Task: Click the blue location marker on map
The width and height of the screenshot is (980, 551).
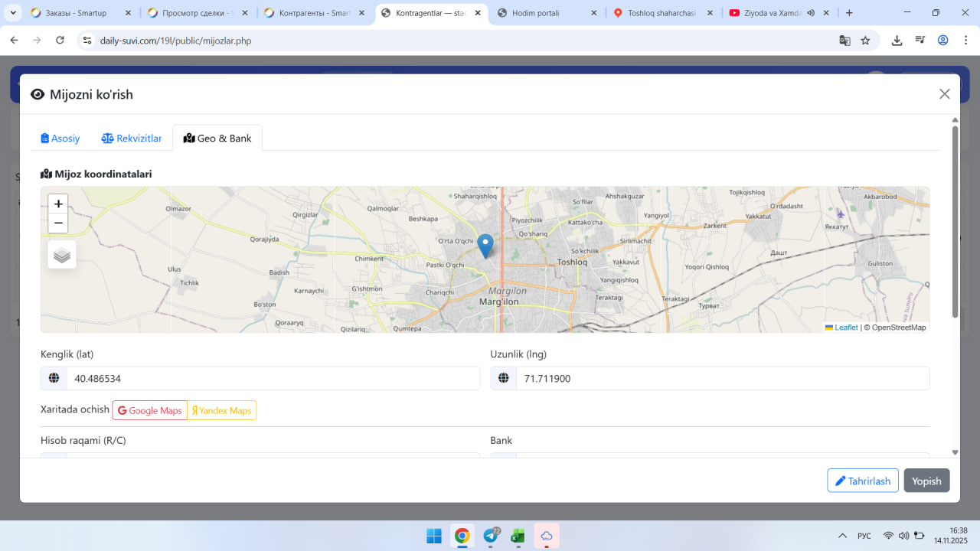Action: pos(485,246)
